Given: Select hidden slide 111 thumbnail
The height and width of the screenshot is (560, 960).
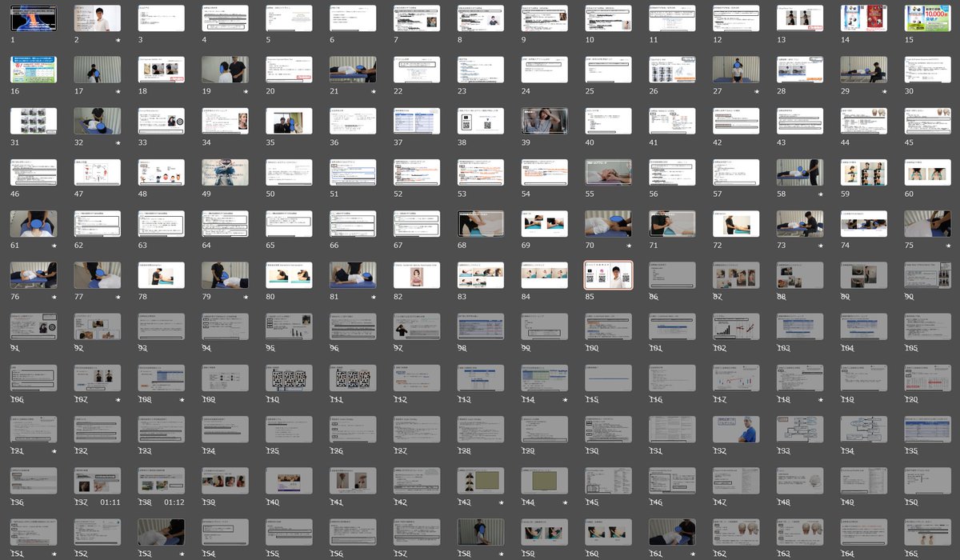Looking at the screenshot, I should click(353, 378).
